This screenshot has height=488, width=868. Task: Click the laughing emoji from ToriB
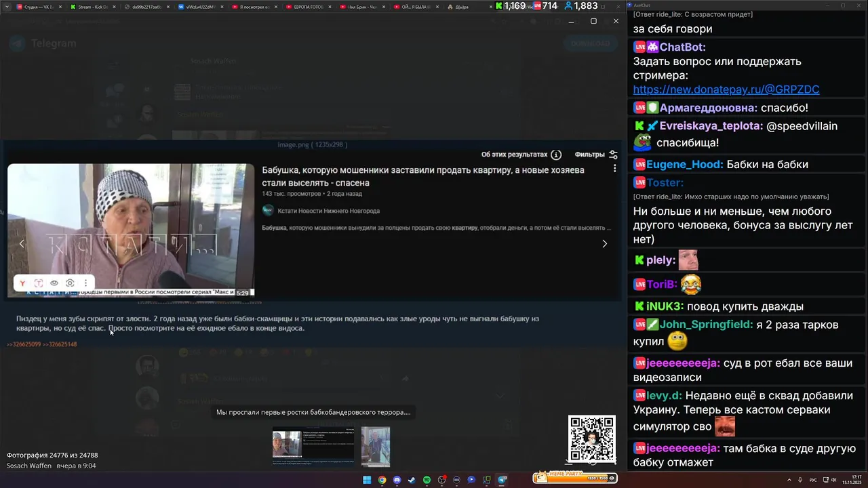coord(691,285)
